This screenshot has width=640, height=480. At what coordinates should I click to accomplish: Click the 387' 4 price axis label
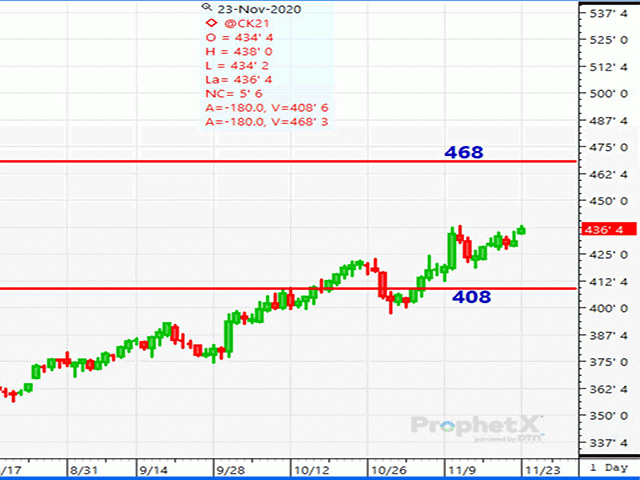[x=608, y=335]
